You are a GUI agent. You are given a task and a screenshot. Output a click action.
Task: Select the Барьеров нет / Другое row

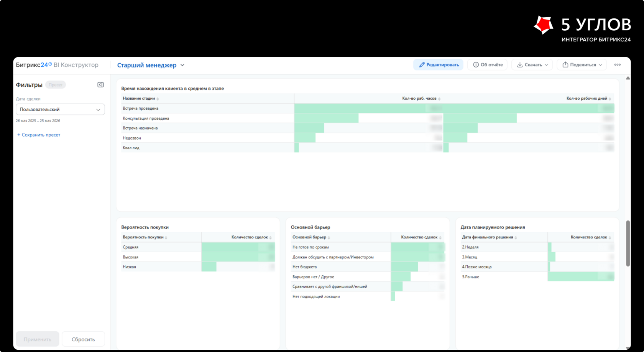(x=368, y=277)
